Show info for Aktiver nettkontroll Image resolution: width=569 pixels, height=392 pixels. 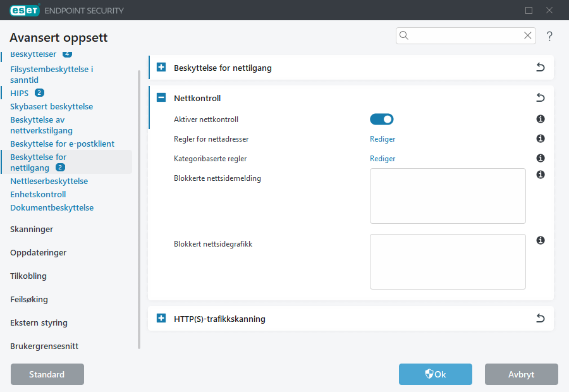[541, 119]
